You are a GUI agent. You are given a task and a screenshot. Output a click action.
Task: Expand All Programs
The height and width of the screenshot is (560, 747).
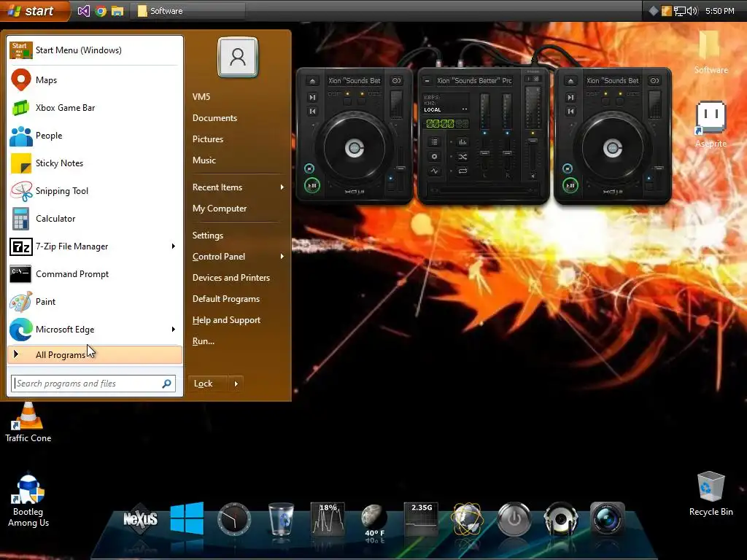(x=94, y=355)
